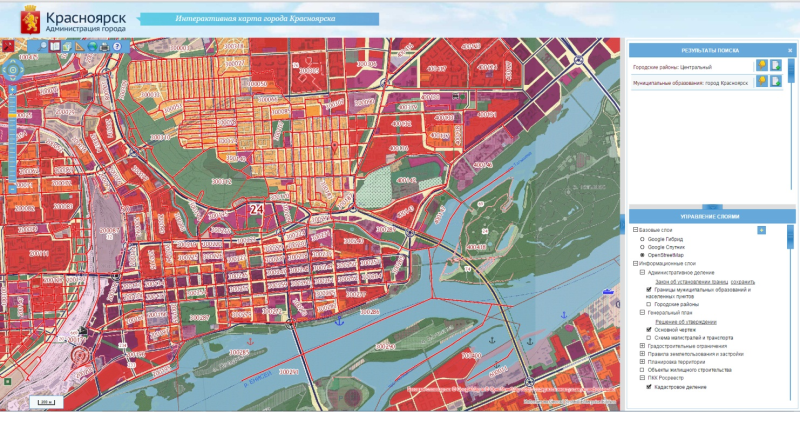Pin the 'Городские районы: Центральный' result
The height and width of the screenshot is (426, 800).
761,67
